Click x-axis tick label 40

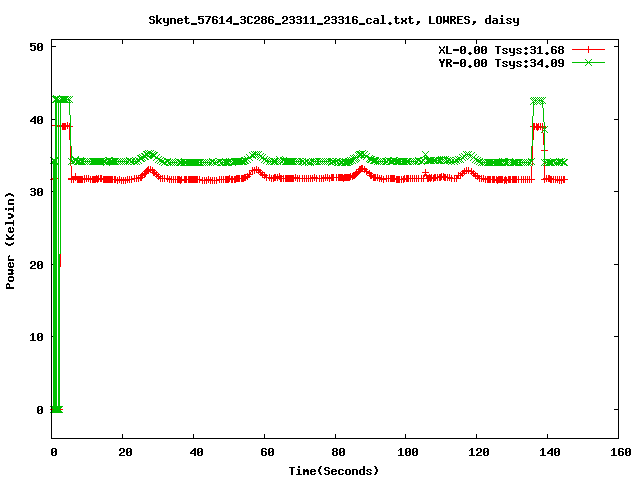196,452
